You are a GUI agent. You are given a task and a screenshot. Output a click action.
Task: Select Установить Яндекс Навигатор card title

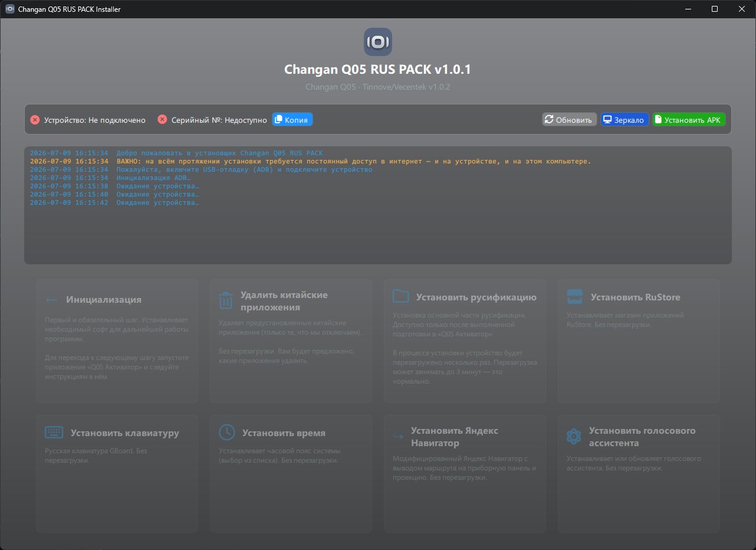click(x=455, y=437)
